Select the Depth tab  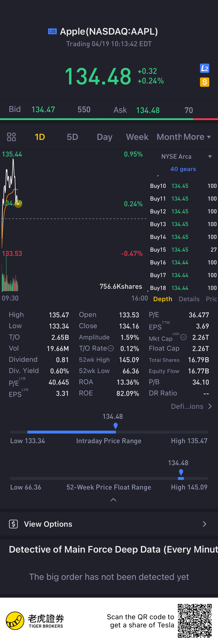click(x=163, y=299)
